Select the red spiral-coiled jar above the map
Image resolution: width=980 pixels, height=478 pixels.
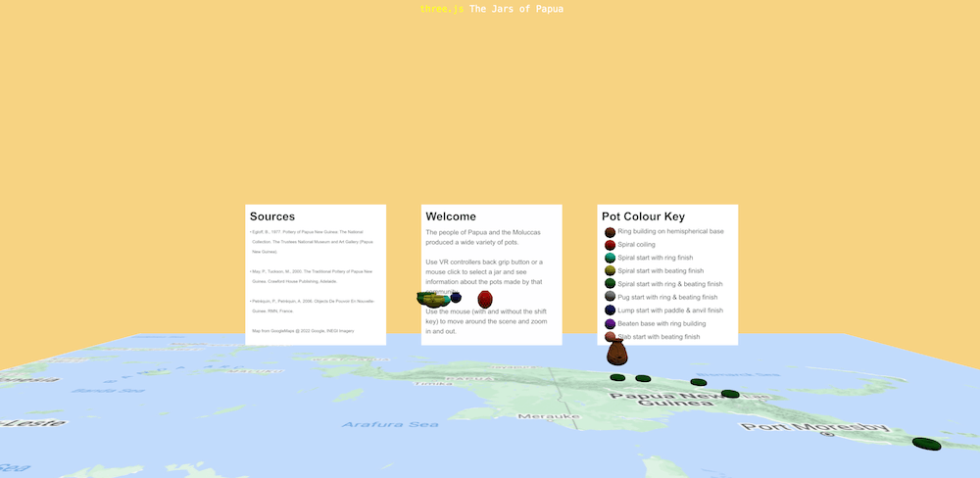485,300
